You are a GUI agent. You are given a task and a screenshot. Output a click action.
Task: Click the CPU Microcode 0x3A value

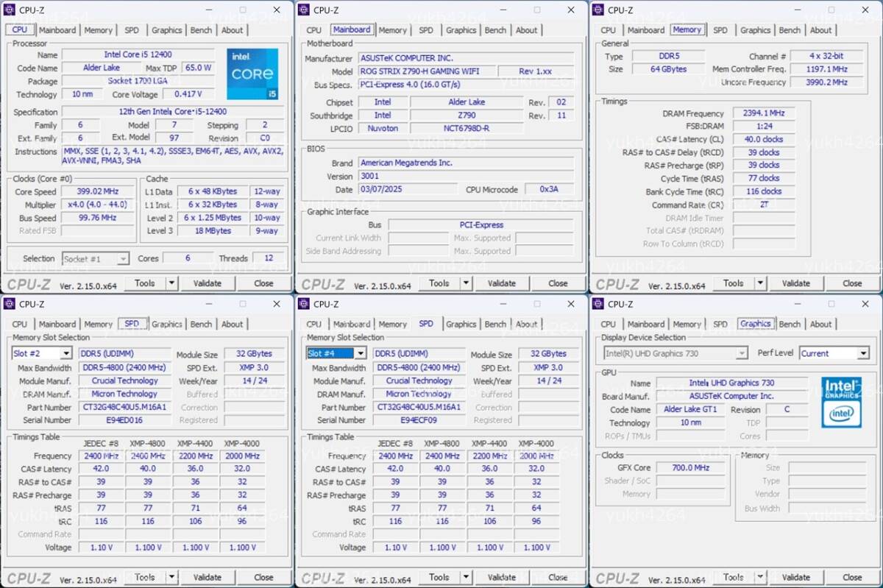(x=549, y=190)
